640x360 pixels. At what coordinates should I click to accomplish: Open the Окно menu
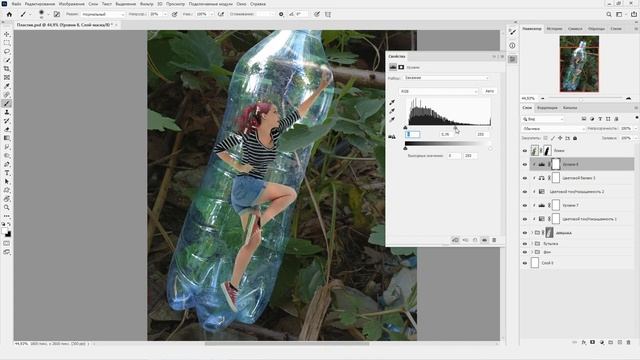pyautogui.click(x=241, y=4)
